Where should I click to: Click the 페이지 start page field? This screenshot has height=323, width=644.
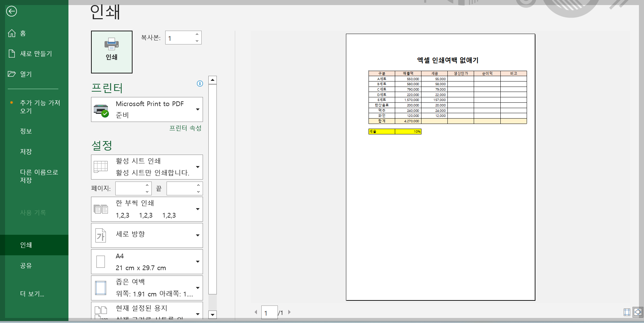pos(130,189)
